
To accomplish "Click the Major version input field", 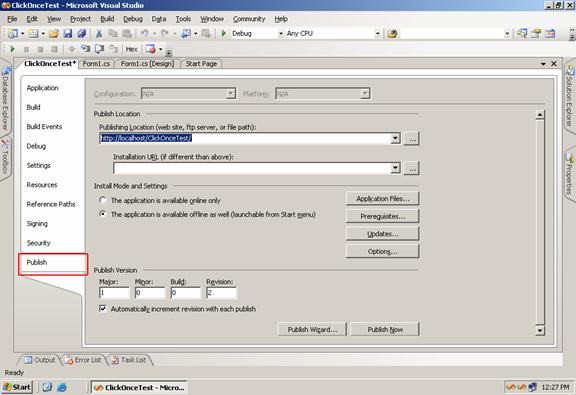I will (114, 293).
